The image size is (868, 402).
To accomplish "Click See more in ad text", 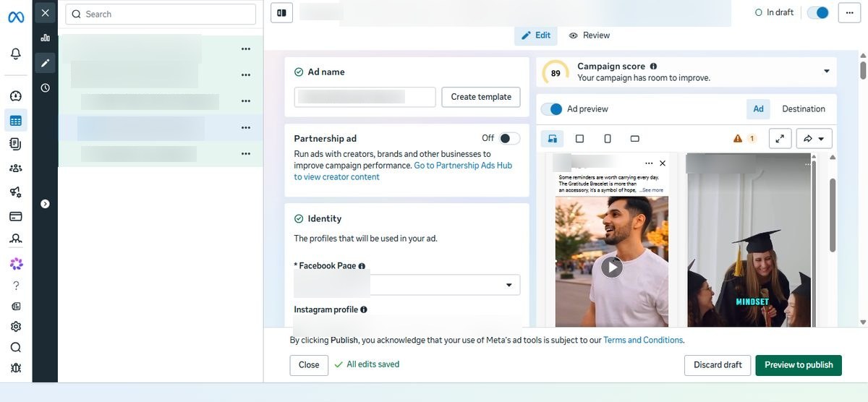I will tap(652, 190).
